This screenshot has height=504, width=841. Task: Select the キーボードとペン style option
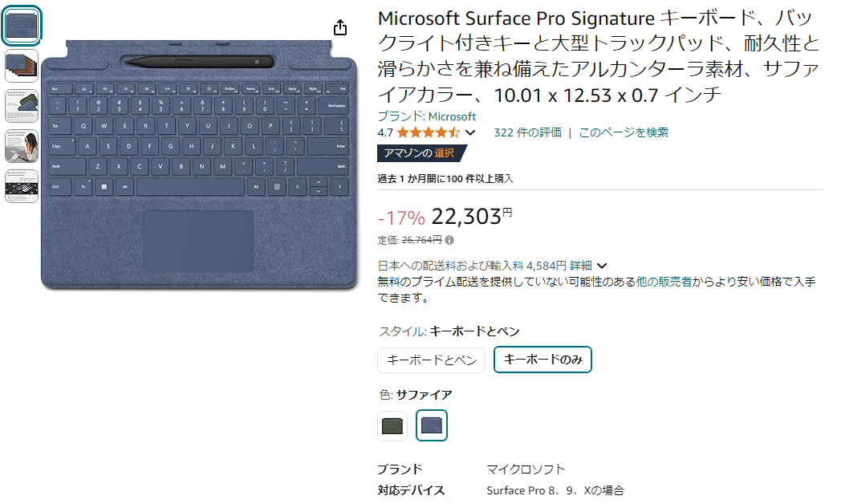coord(431,360)
